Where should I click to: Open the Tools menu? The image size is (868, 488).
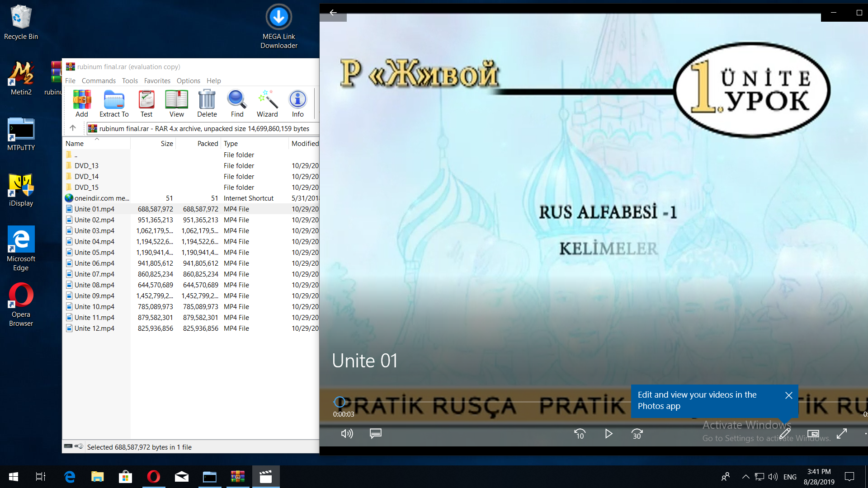point(130,80)
